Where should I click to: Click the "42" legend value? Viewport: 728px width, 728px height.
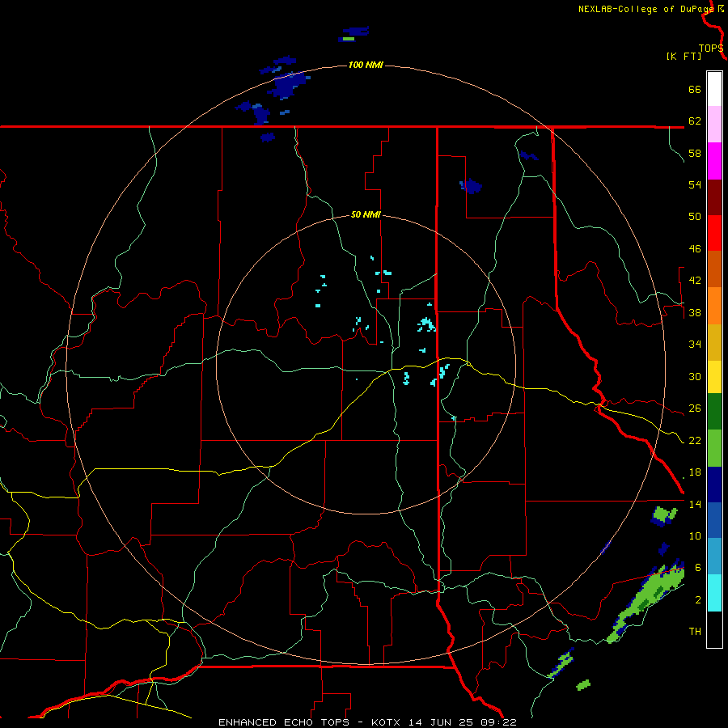pos(695,281)
